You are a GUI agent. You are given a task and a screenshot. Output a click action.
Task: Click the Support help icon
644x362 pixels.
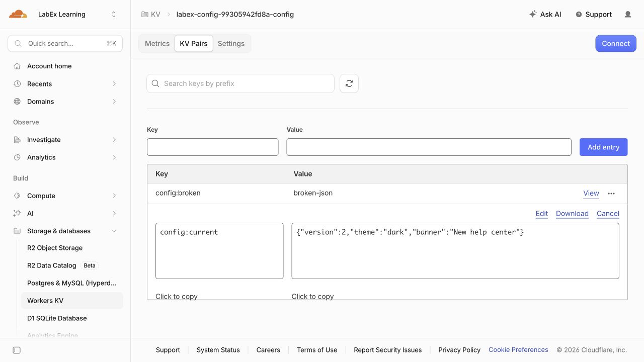tap(579, 15)
